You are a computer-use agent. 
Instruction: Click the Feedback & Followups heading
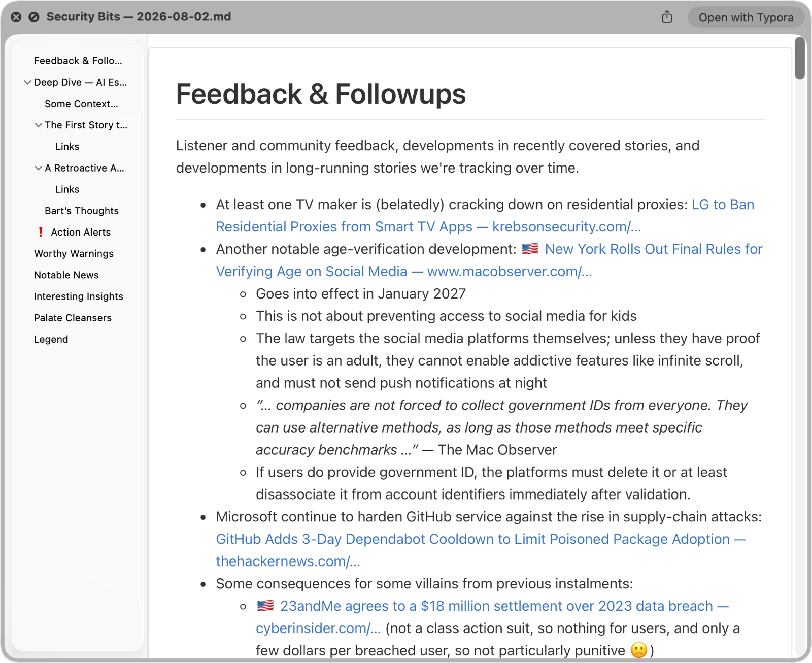(x=321, y=94)
